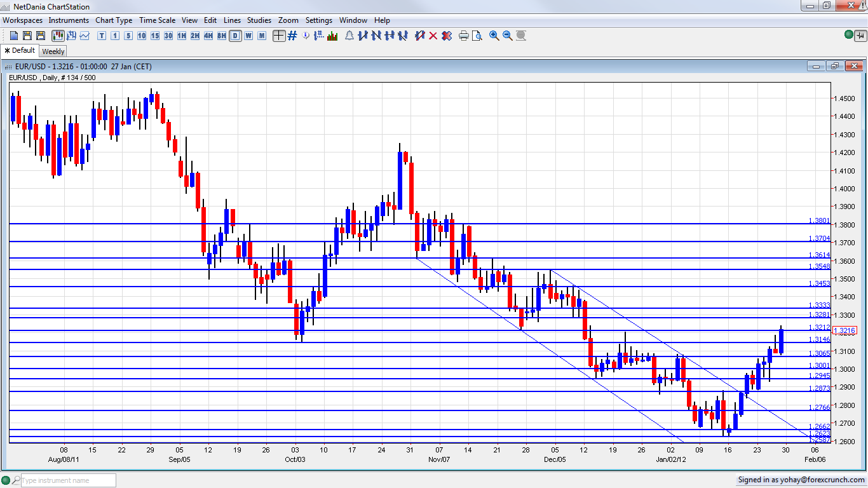
Task: Print the current chart
Action: tap(464, 36)
